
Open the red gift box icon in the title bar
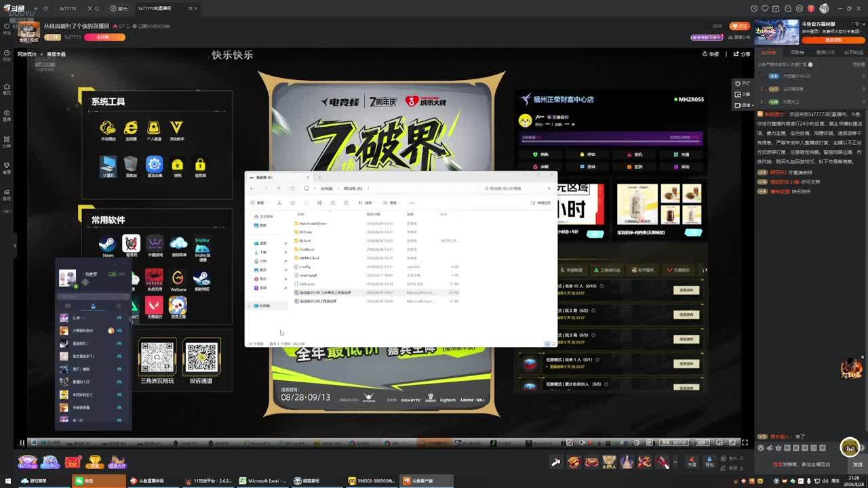pyautogui.click(x=811, y=8)
